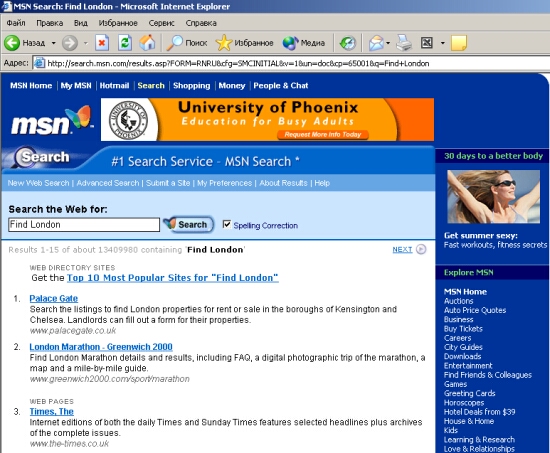The height and width of the screenshot is (453, 550).
Task: Click the Find London search input field
Action: [84, 225]
